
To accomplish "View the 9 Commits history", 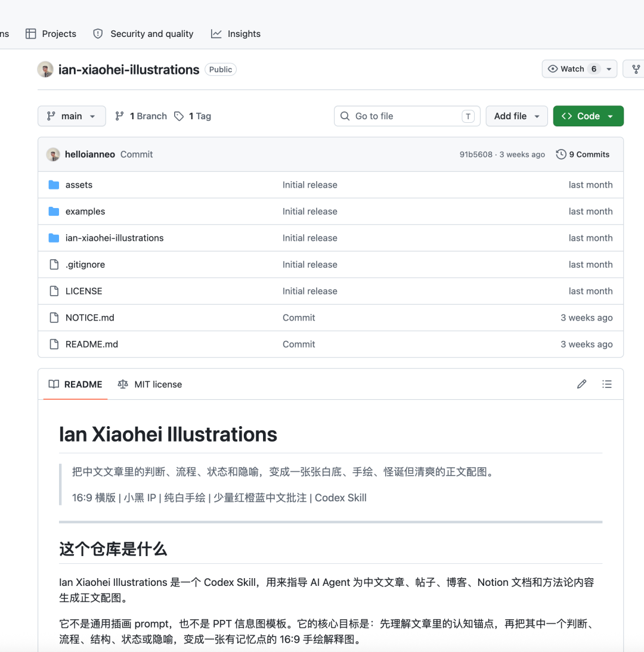I will click(583, 154).
